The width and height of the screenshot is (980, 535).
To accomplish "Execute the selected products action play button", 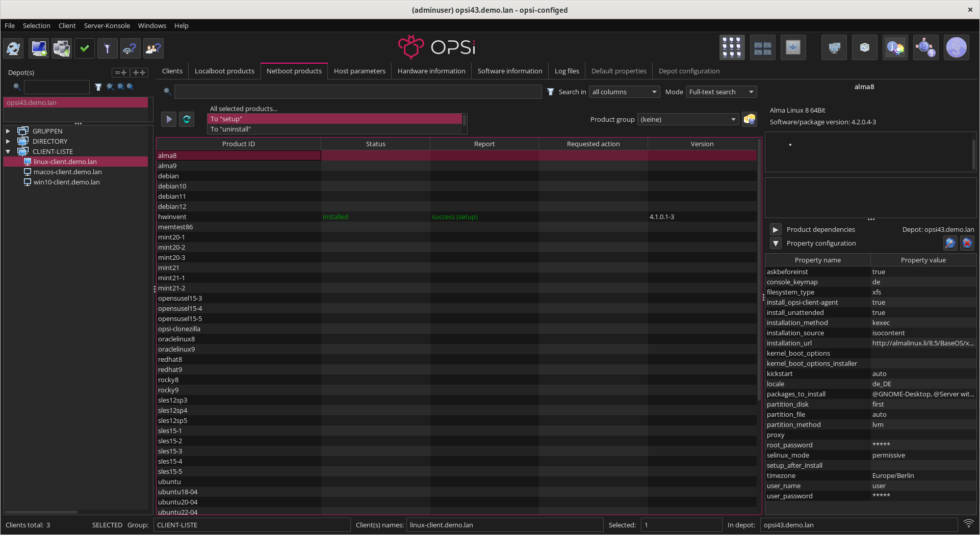I will [x=169, y=119].
